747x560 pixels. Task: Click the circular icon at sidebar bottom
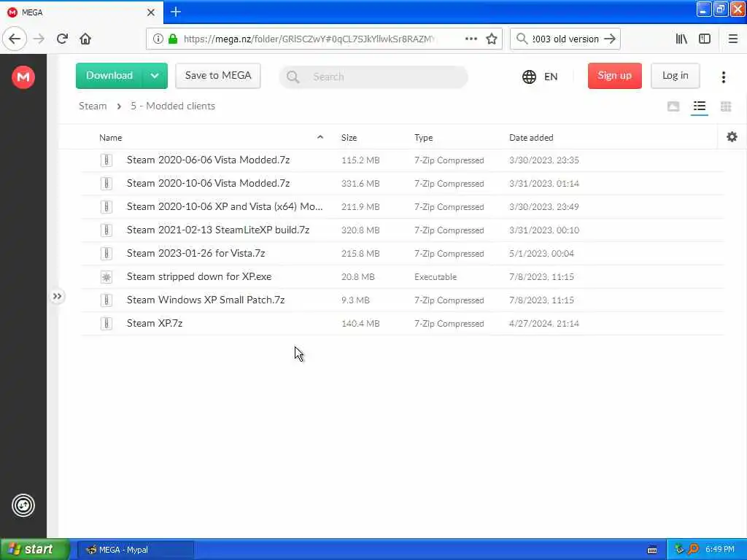point(23,505)
